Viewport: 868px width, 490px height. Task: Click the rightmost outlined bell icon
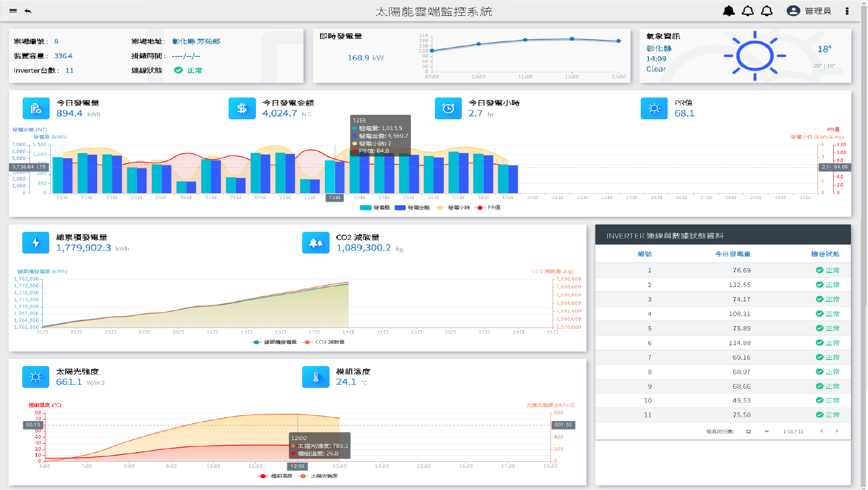(767, 11)
